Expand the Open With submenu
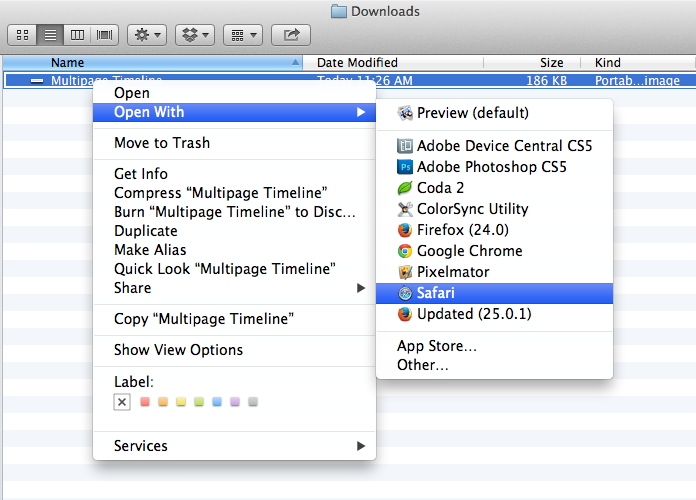Image resolution: width=696 pixels, height=500 pixels. point(234,112)
